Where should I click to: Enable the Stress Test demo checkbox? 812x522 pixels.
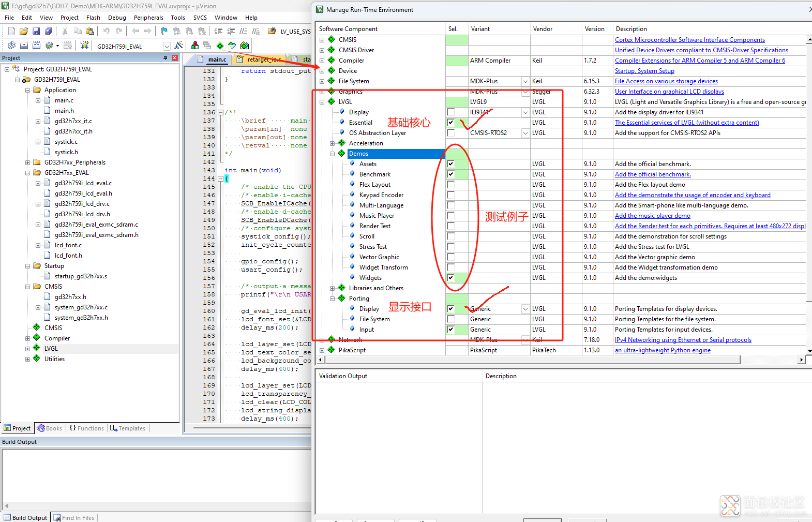(451, 247)
